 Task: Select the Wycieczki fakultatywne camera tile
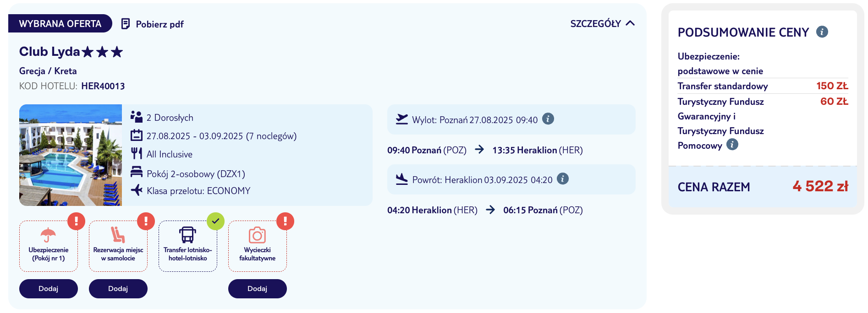(x=258, y=246)
